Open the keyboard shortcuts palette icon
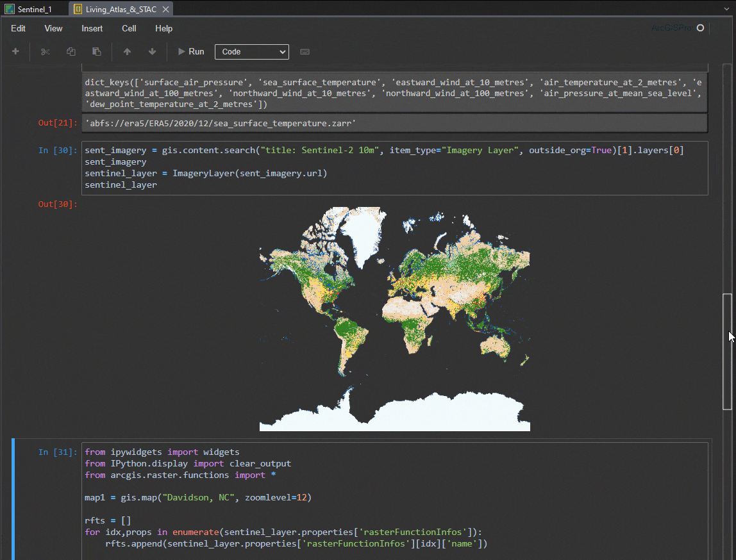The height and width of the screenshot is (560, 736). [x=305, y=51]
